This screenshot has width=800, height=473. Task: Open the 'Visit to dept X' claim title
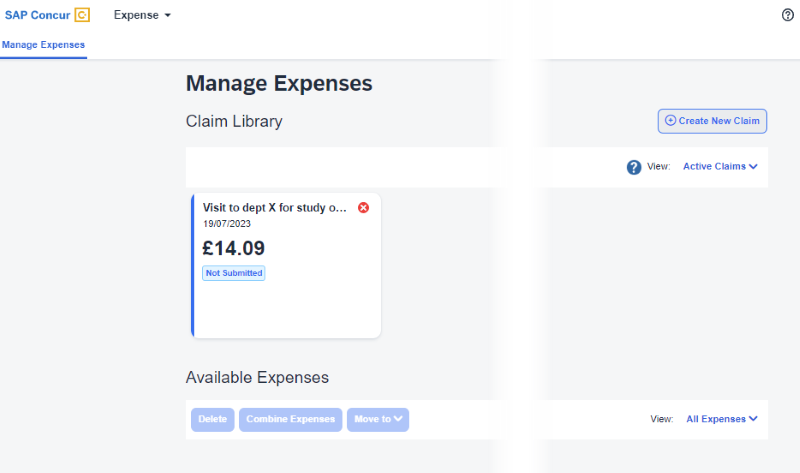pyautogui.click(x=275, y=208)
